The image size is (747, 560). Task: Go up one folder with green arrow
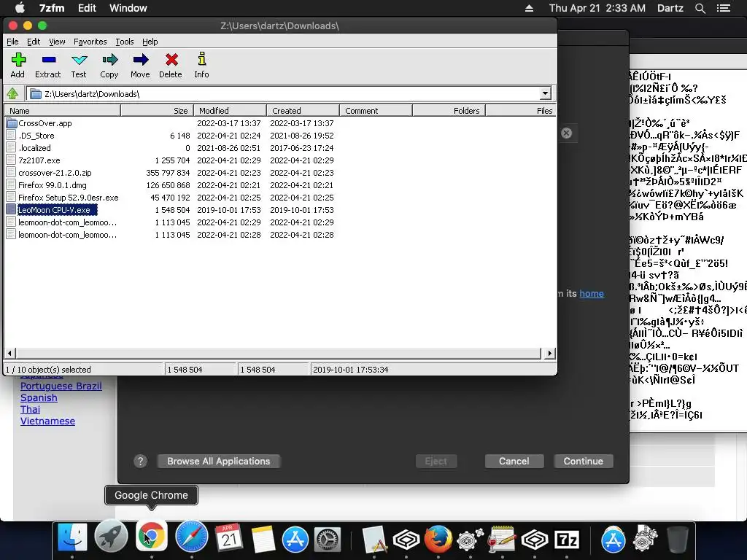(12, 94)
